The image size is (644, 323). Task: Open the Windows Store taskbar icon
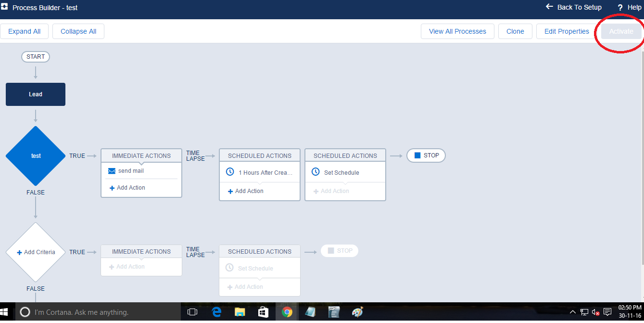pos(263,312)
